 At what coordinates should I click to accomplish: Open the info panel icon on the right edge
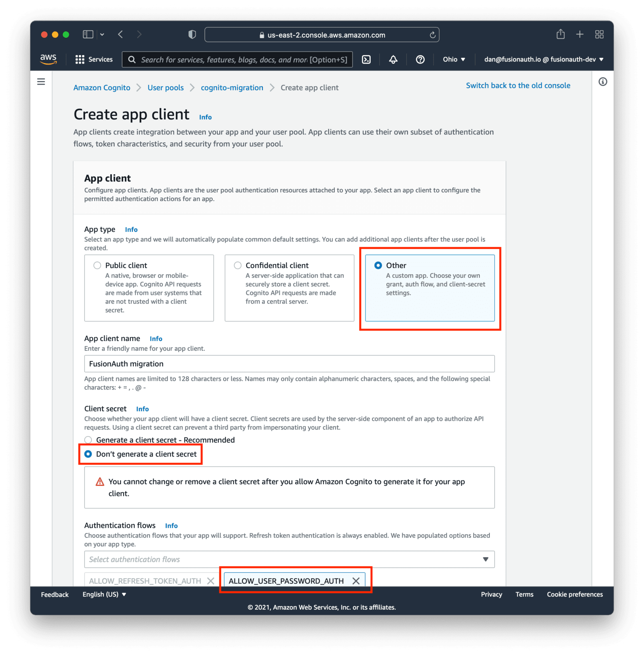603,81
